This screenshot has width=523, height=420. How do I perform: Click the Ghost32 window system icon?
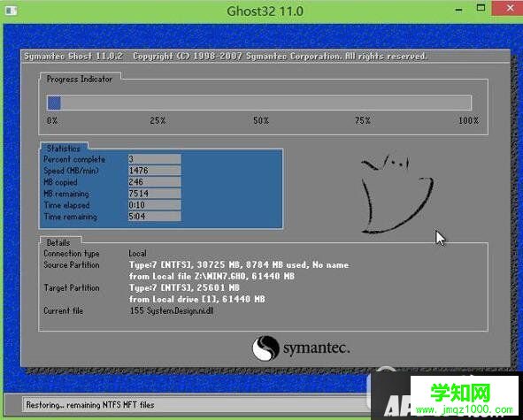pos(11,11)
